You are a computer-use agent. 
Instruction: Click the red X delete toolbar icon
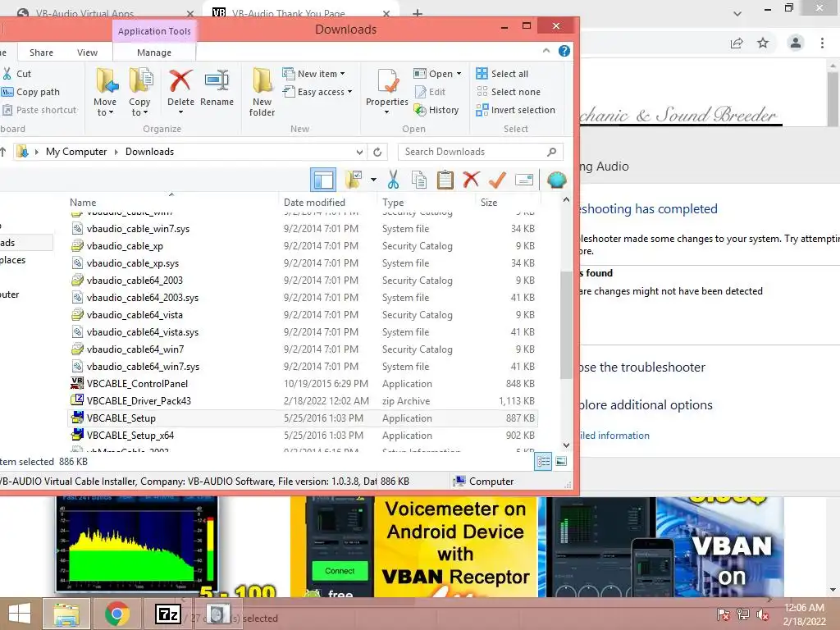click(471, 180)
